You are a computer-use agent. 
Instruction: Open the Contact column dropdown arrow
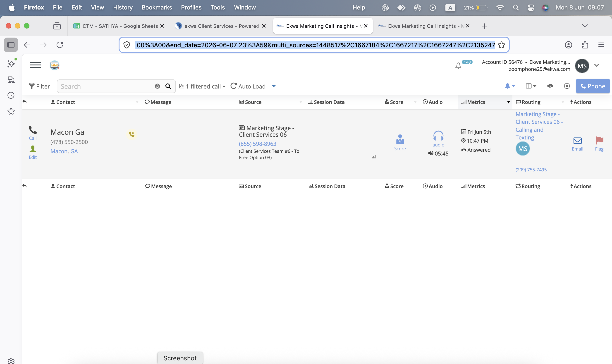point(137,102)
